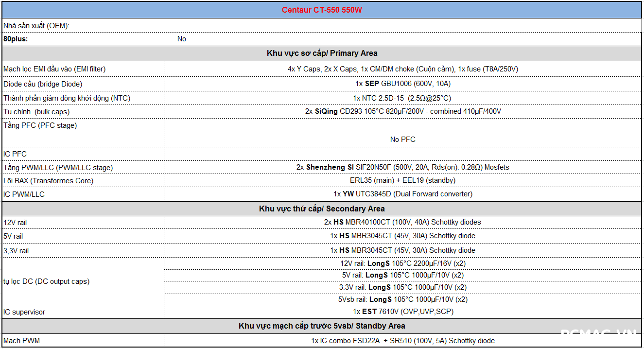Select the FSD22A standby PWM cell
Screen dimensions: 644x349
point(402,341)
